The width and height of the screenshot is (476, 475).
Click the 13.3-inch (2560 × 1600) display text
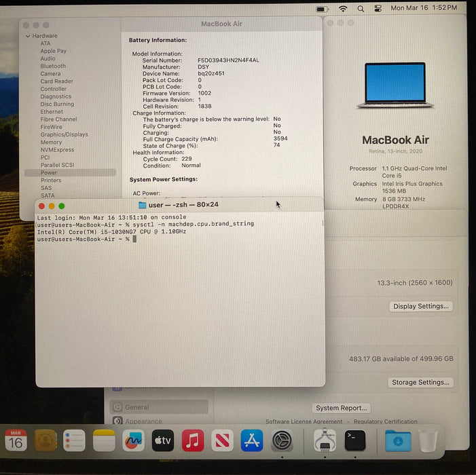tap(415, 283)
